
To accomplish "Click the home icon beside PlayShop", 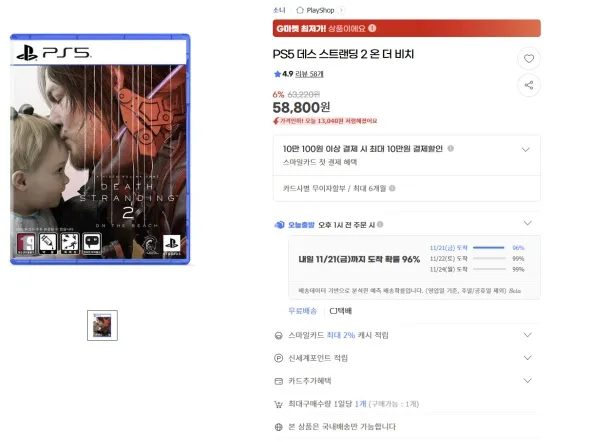I will [300, 10].
